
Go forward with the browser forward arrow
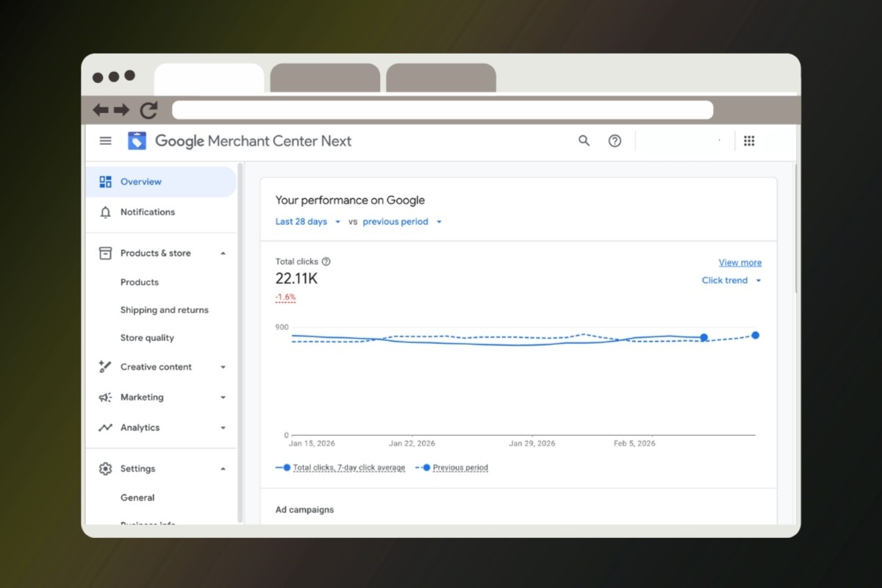[121, 110]
